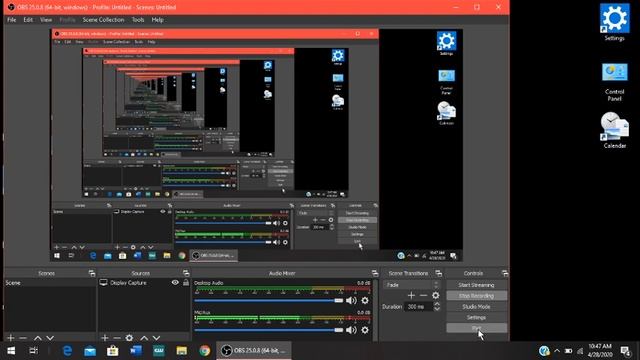Open transition properties gear icon
Viewport: 640px width, 360px height.
tap(436, 295)
